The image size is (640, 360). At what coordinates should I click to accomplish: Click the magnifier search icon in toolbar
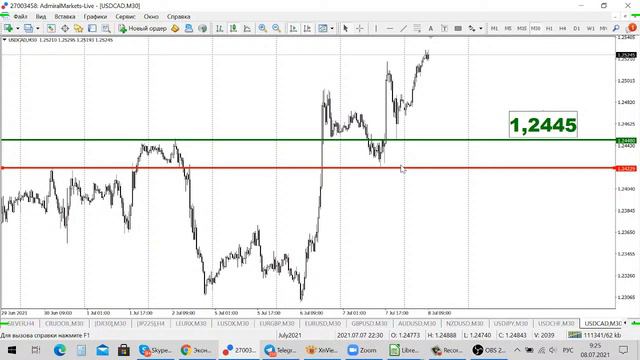click(x=616, y=28)
